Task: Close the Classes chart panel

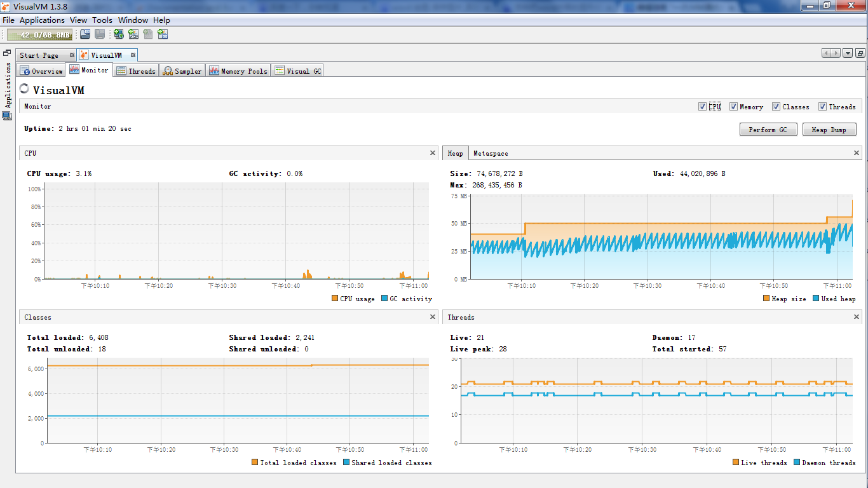Action: [x=433, y=317]
